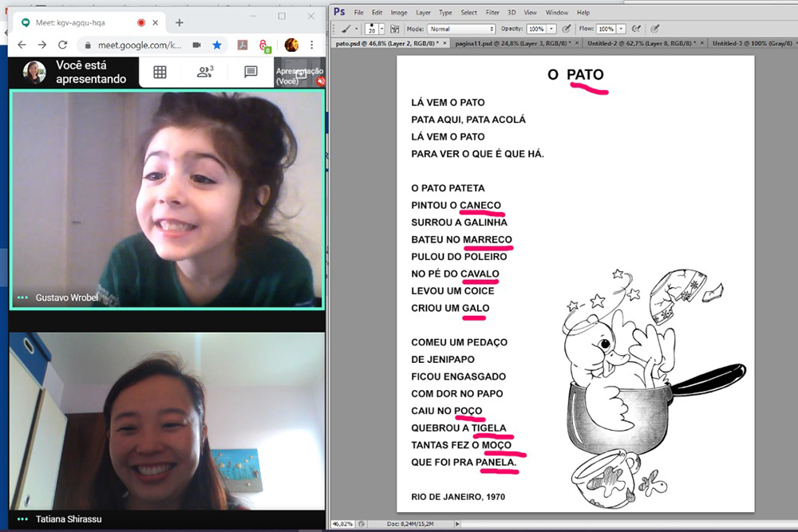
Task: Click the Doc size readout in status bar
Action: [x=410, y=524]
